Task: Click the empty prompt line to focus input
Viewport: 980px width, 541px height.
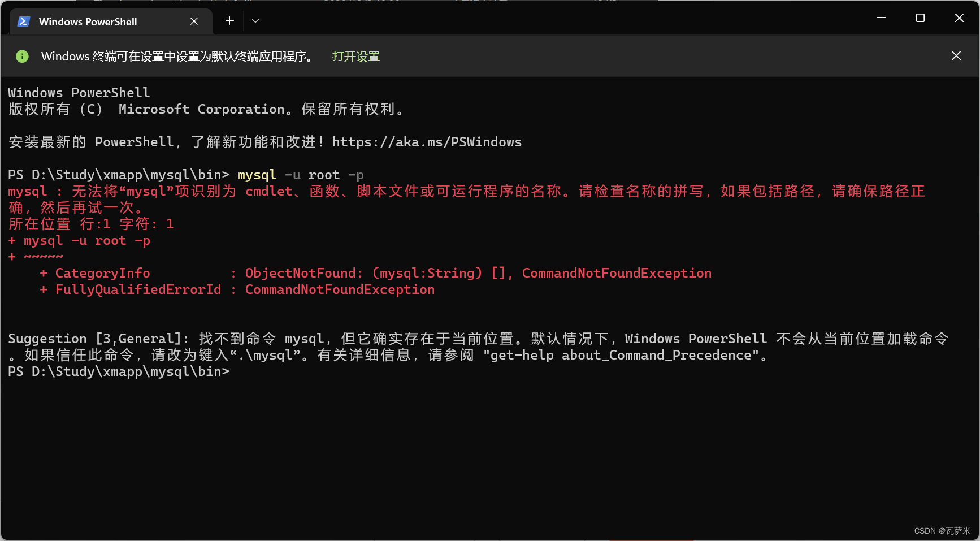Action: click(x=283, y=371)
